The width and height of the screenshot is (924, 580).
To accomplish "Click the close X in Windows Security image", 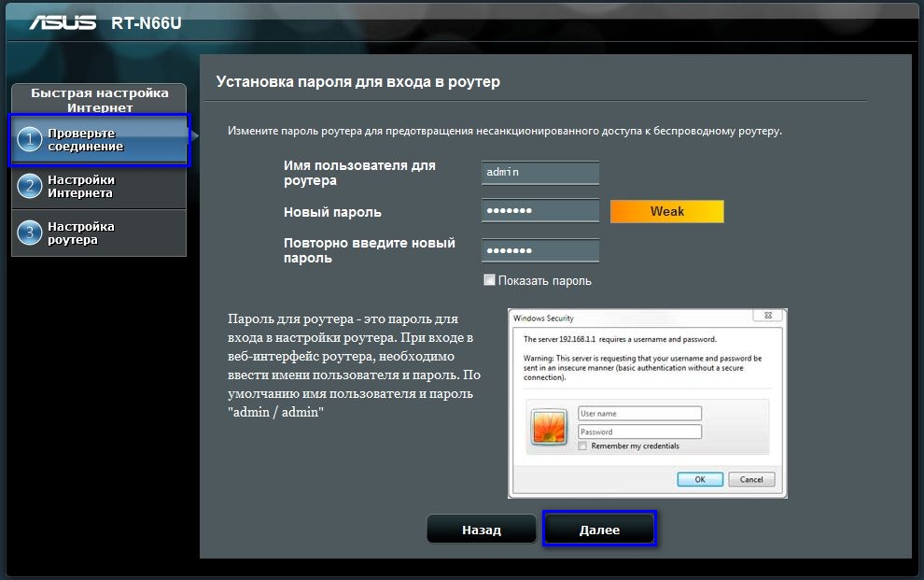I will point(768,316).
